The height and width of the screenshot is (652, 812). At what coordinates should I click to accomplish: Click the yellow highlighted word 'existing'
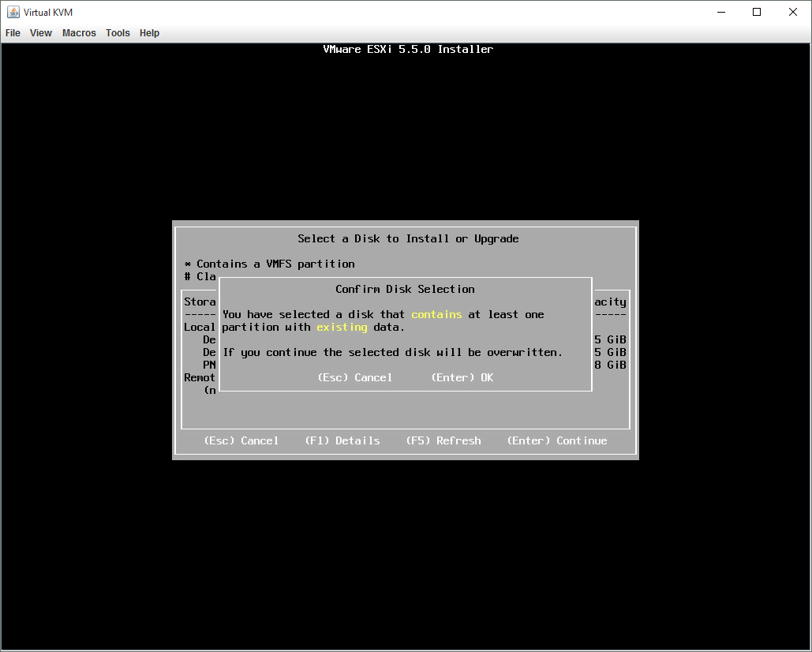(342, 327)
